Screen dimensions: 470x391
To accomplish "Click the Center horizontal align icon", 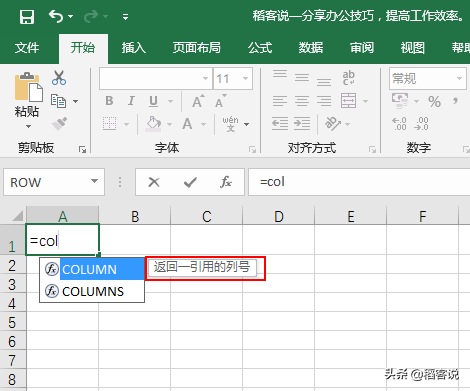I will [x=302, y=101].
